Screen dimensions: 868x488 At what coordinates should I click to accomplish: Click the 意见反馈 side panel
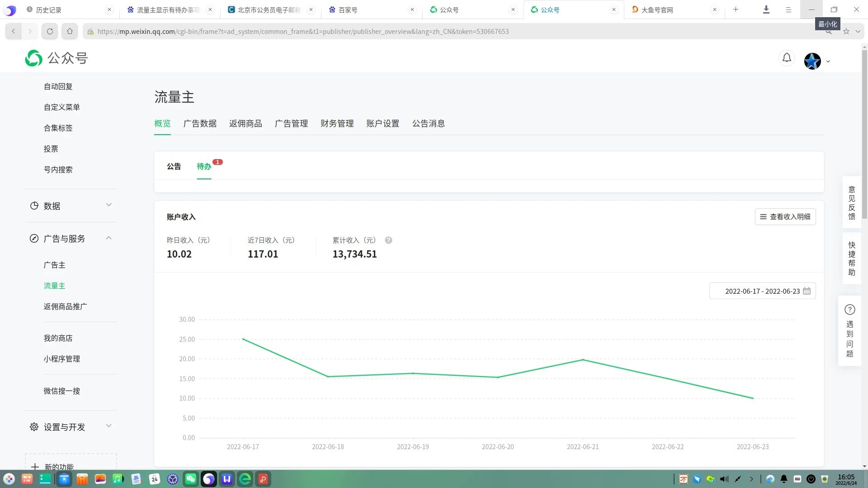coord(851,203)
